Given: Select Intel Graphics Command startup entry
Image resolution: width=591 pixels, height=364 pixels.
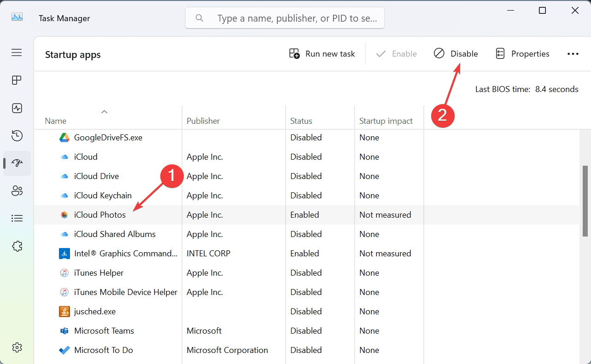Looking at the screenshot, I should point(125,254).
